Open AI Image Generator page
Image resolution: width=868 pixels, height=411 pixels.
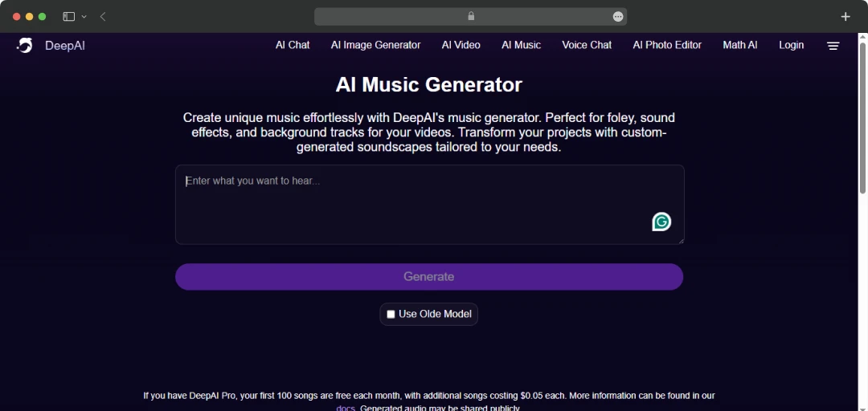point(376,46)
